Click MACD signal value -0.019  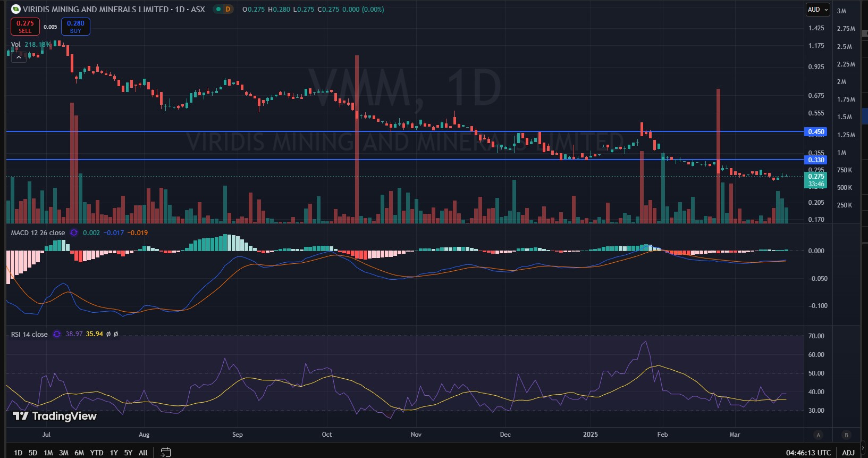point(138,232)
